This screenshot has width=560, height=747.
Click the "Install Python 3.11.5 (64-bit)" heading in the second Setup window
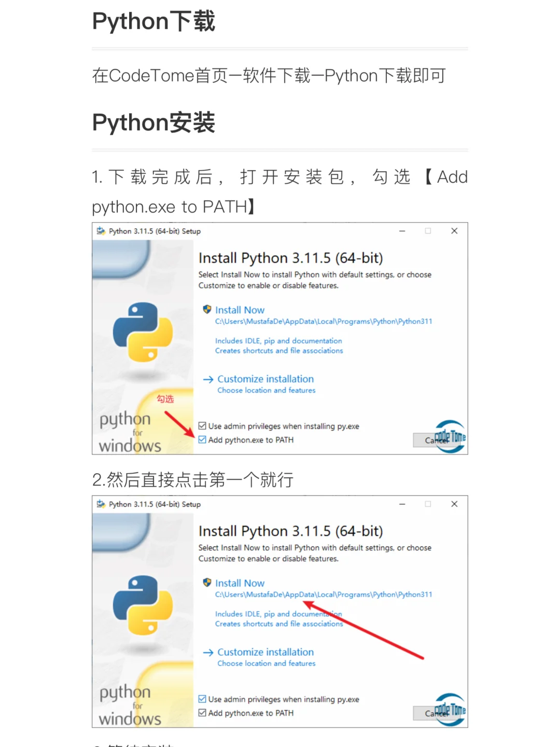(x=291, y=531)
